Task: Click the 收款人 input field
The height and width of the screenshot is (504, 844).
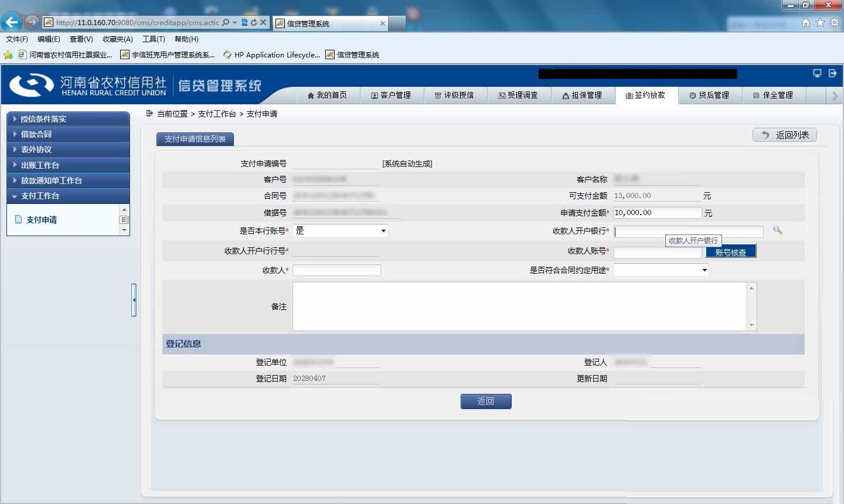Action: tap(336, 270)
